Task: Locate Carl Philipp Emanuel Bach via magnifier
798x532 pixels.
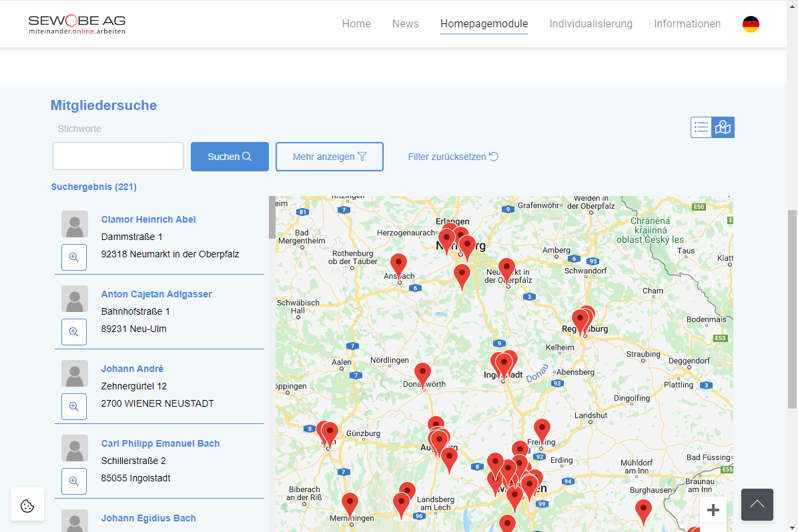Action: point(74,481)
